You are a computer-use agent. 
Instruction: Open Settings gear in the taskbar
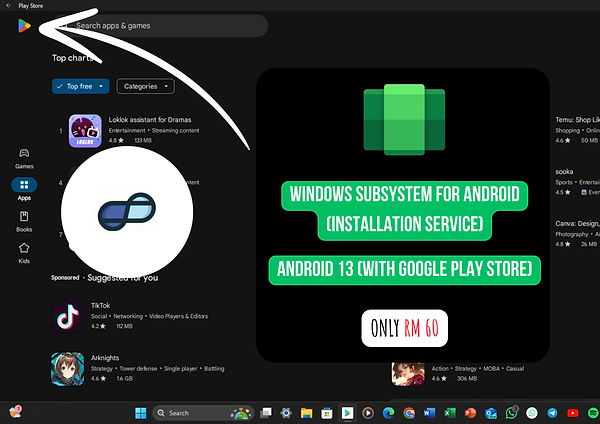pyautogui.click(x=286, y=413)
